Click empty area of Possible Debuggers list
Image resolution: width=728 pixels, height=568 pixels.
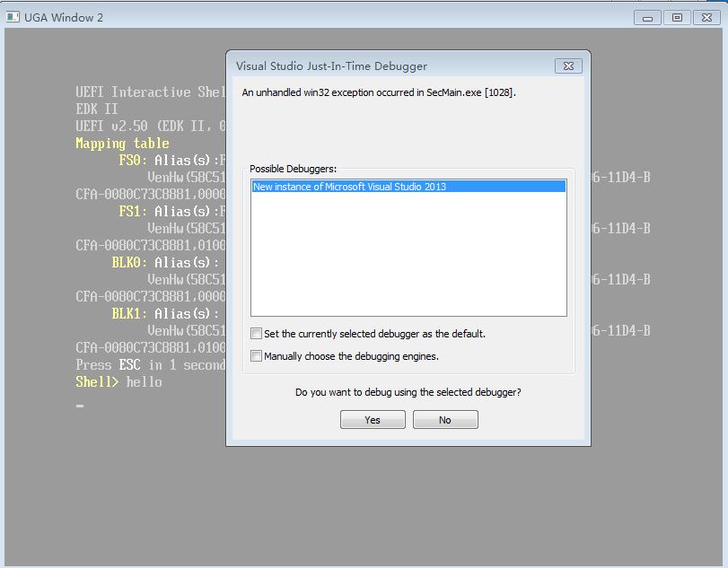tap(408, 255)
